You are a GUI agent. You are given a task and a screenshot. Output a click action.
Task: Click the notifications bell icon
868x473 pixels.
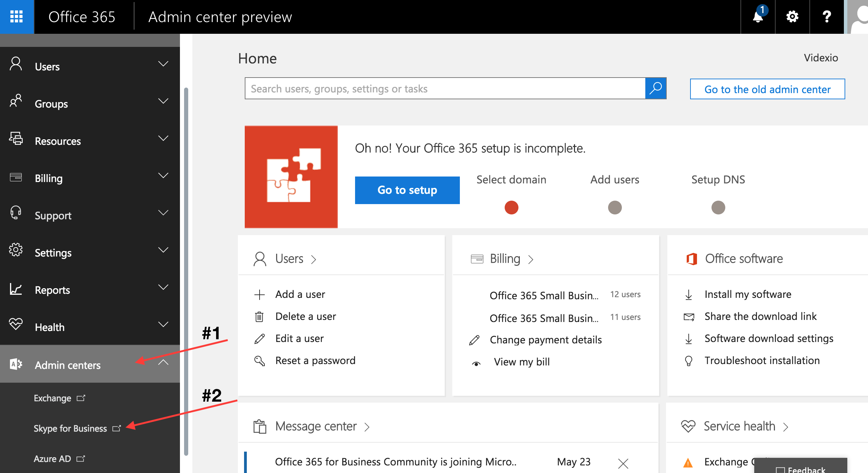[x=758, y=17]
